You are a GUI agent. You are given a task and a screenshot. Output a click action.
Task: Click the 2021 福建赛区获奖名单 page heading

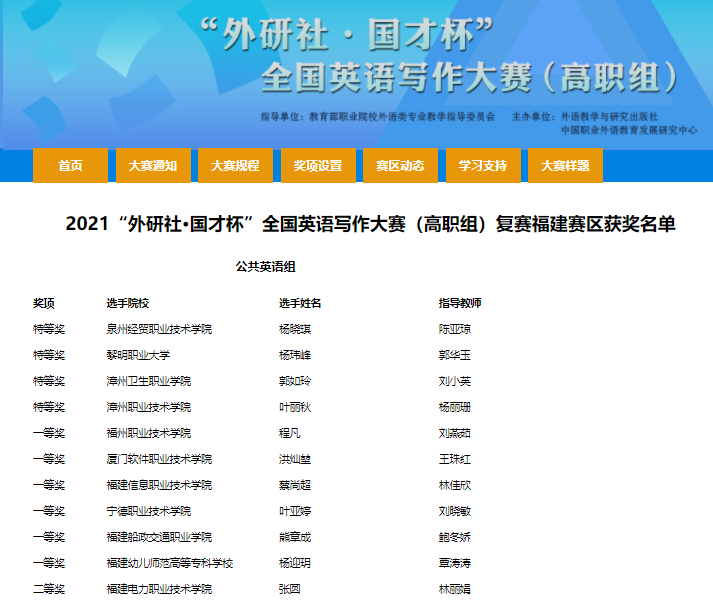(370, 224)
